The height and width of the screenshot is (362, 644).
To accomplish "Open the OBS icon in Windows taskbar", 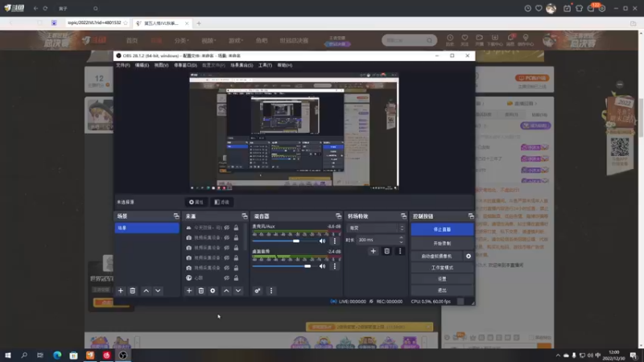I will (123, 355).
